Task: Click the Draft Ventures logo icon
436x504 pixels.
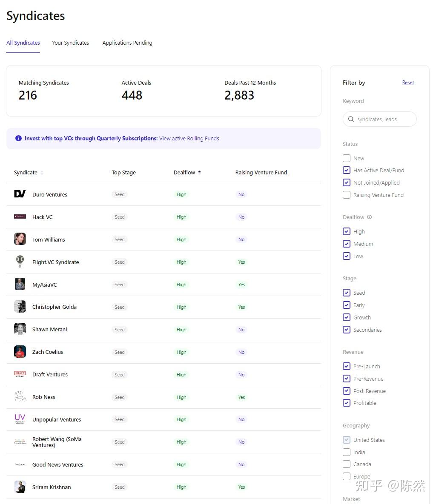Action: (20, 374)
